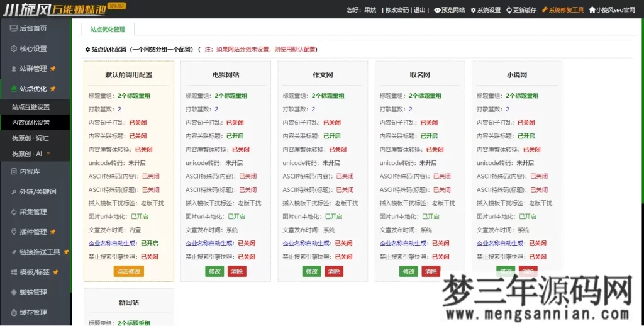Visit 小旋风seo官网 link
Viewport: 644px width, 326px height.
(612, 10)
